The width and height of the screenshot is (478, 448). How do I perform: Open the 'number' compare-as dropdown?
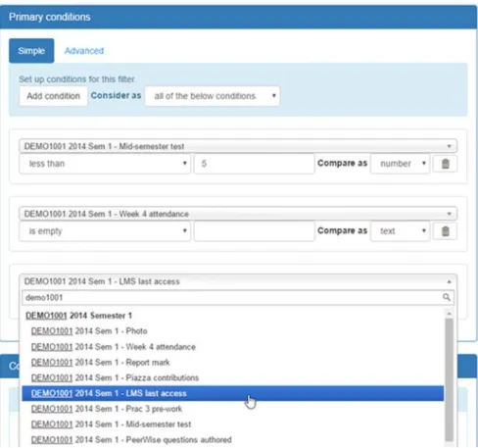400,164
